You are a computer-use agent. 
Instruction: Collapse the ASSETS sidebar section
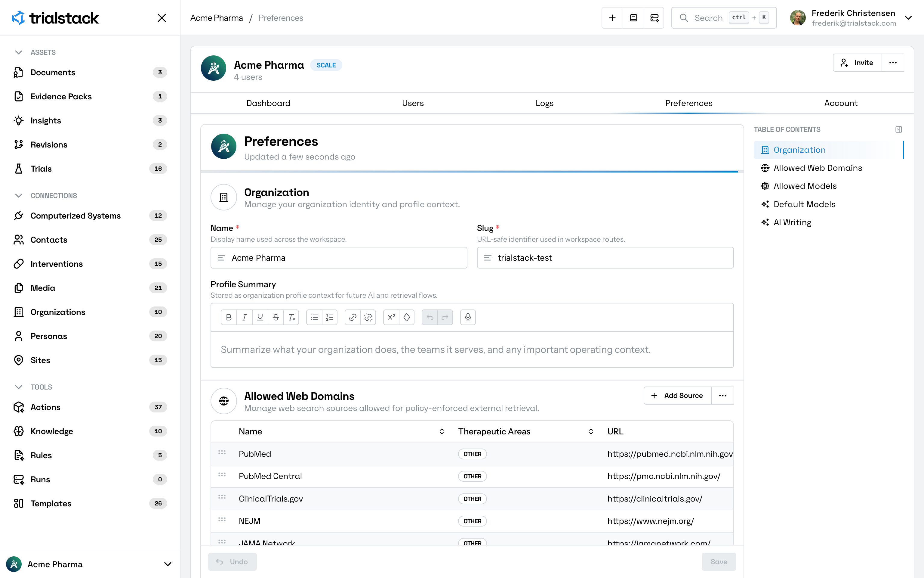pos(18,52)
